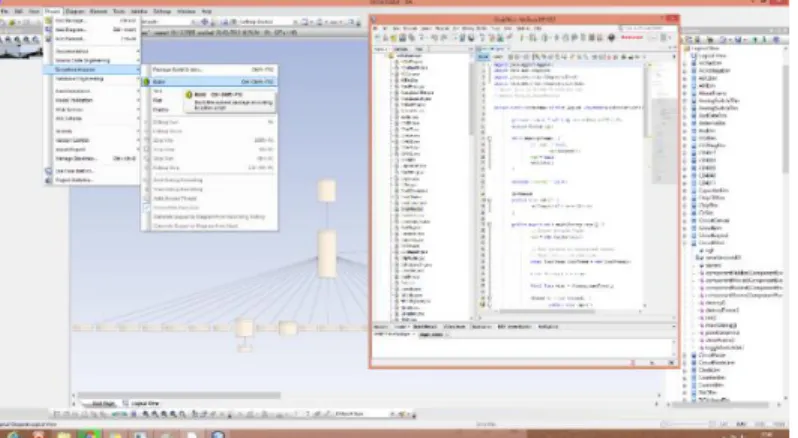Open File Explorer folder in taskbar
Screen dimensions: 798x438
(64, 434)
